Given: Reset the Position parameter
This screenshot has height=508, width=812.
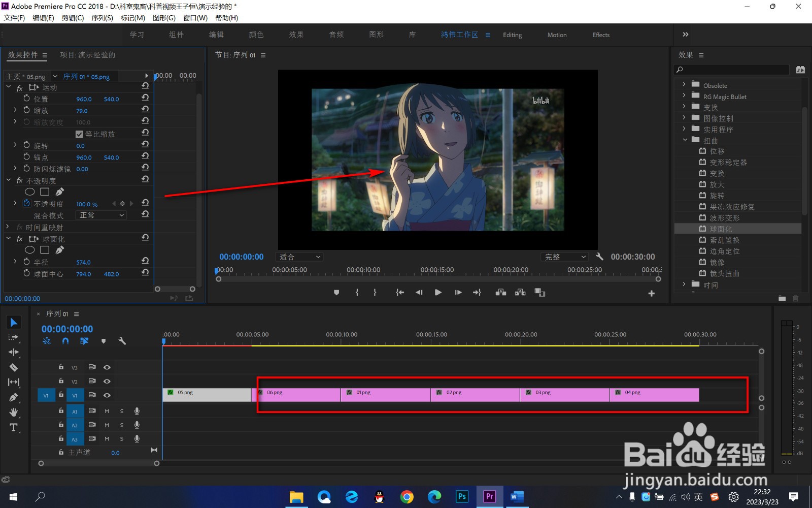Looking at the screenshot, I should 145,98.
